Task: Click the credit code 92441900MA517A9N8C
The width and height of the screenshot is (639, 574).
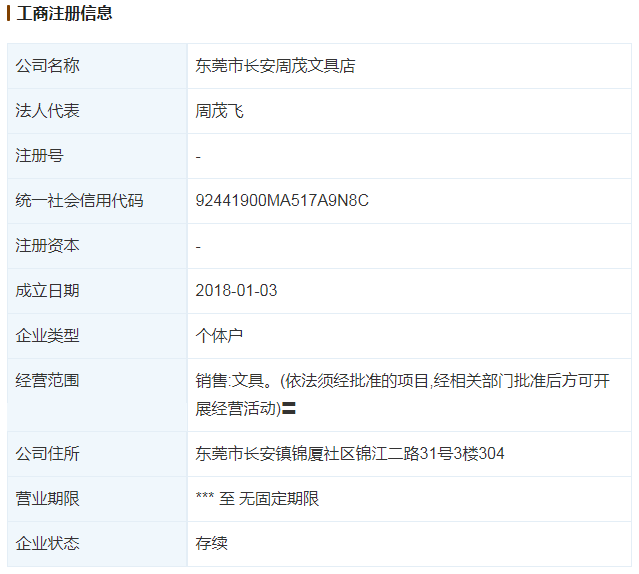Action: (282, 201)
